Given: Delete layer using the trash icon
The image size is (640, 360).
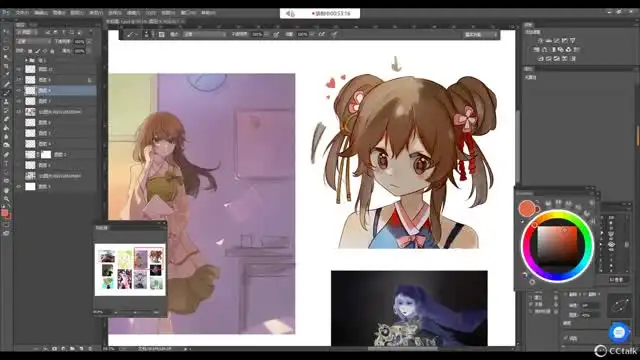Looking at the screenshot, I should pos(90,349).
